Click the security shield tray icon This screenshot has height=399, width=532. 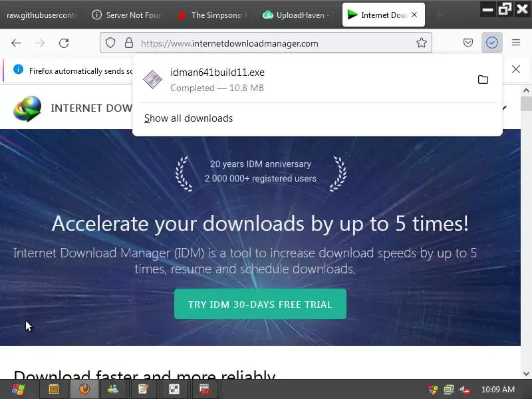click(x=433, y=390)
